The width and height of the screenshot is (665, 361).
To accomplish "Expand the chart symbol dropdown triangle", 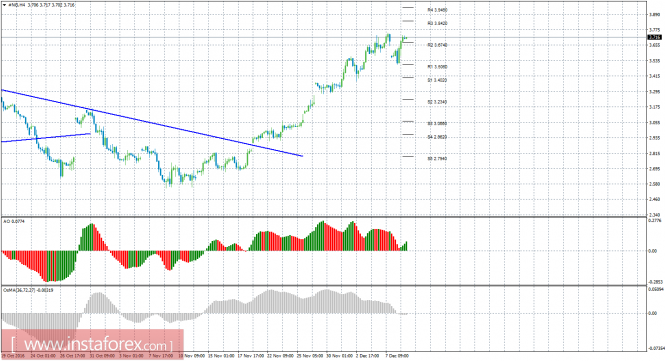I will pos(4,5).
